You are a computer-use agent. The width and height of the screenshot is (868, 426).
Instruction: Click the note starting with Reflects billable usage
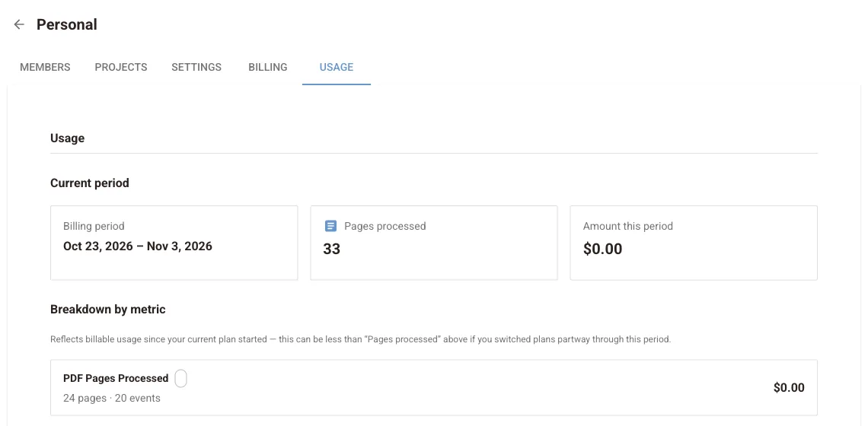click(x=360, y=339)
